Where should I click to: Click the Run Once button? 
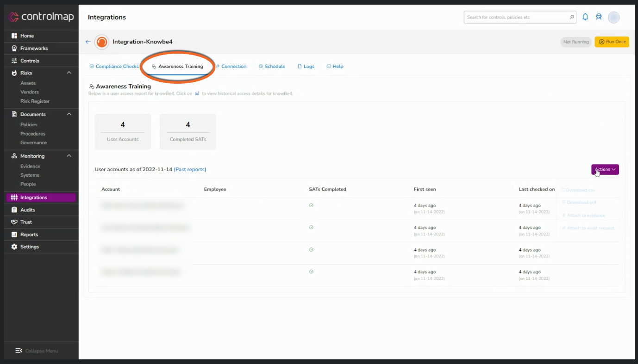[612, 42]
